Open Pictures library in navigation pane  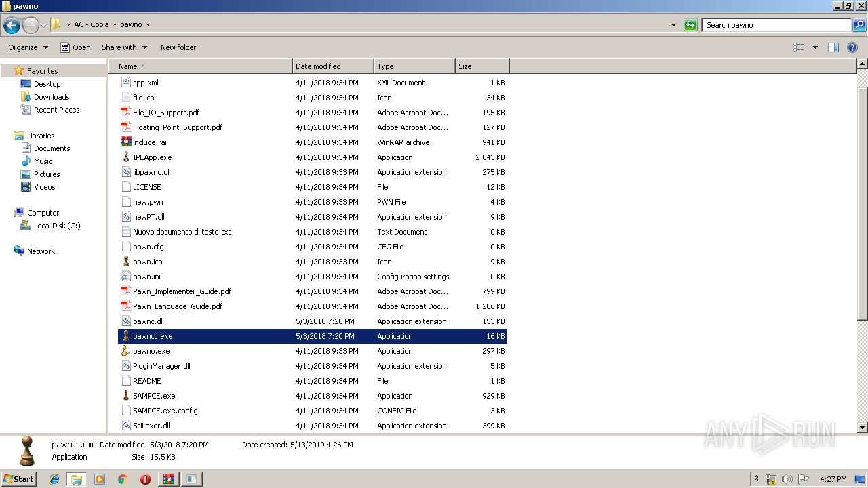pyautogui.click(x=47, y=174)
